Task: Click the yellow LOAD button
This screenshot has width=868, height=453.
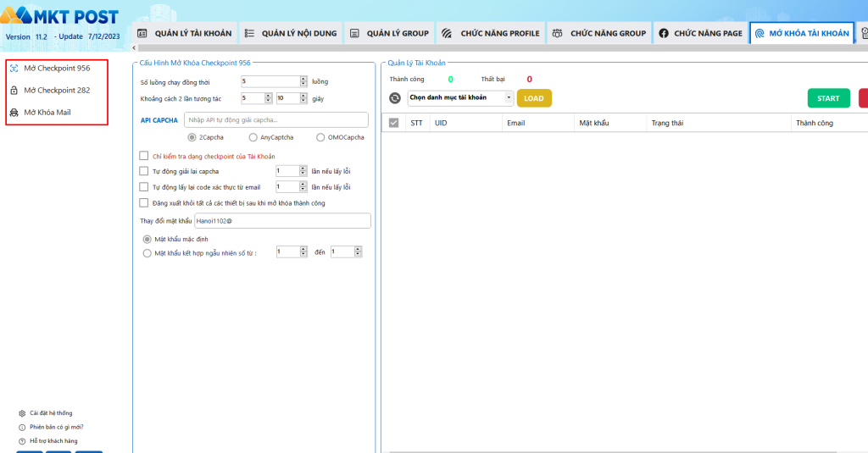Action: tap(534, 98)
